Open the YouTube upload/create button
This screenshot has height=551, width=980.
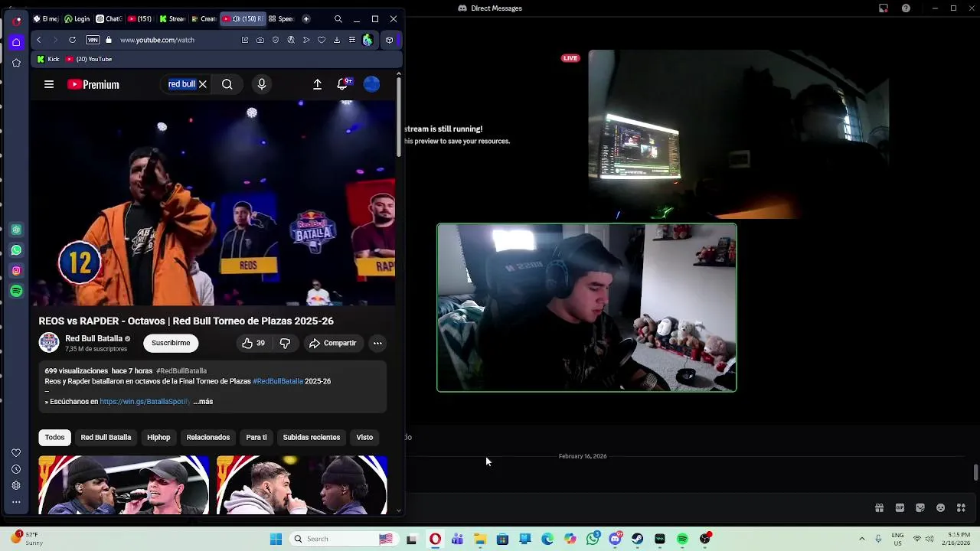click(x=317, y=84)
